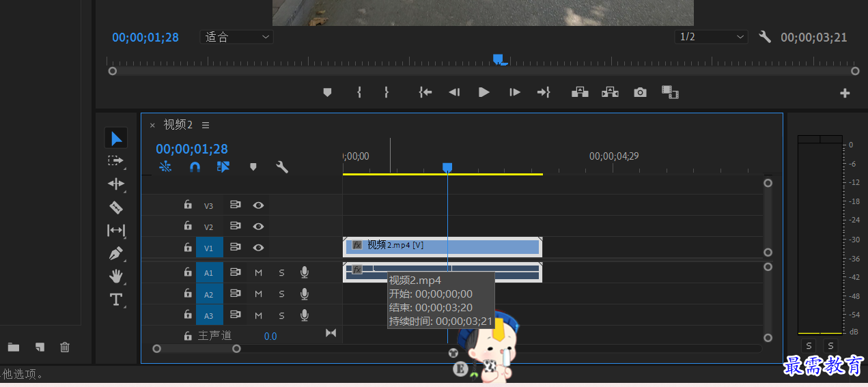Add a marker in the Program monitor
The image size is (868, 387).
[327, 92]
